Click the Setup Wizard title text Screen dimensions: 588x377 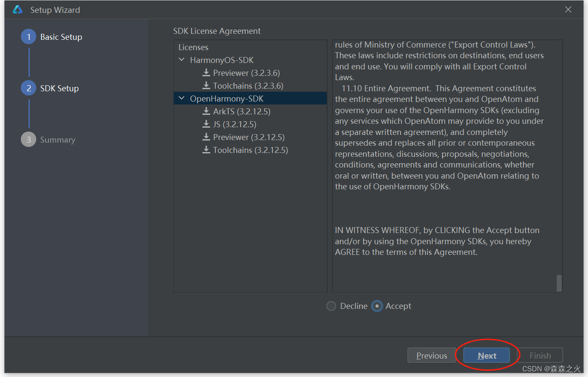coord(55,9)
